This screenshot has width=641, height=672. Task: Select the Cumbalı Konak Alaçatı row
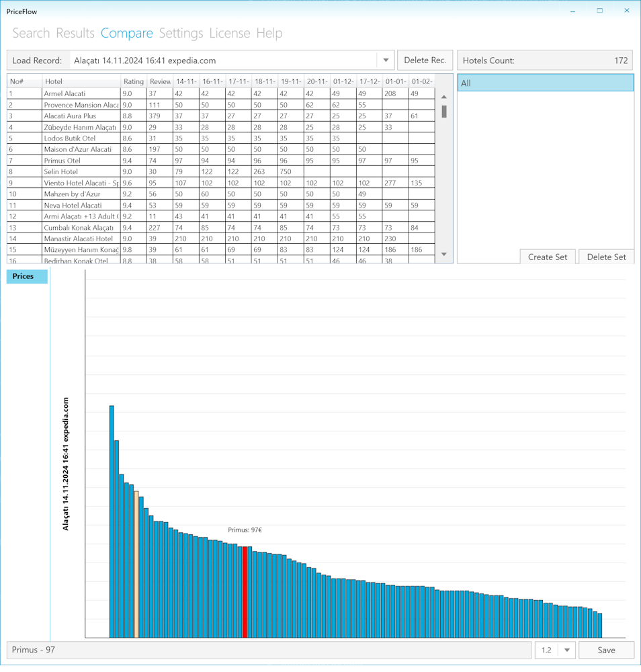point(220,228)
